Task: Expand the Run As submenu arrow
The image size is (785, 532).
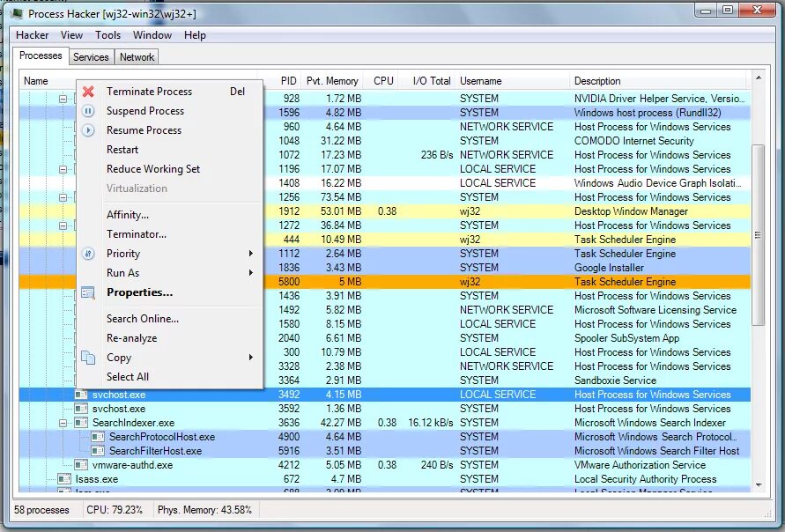Action: point(251,273)
